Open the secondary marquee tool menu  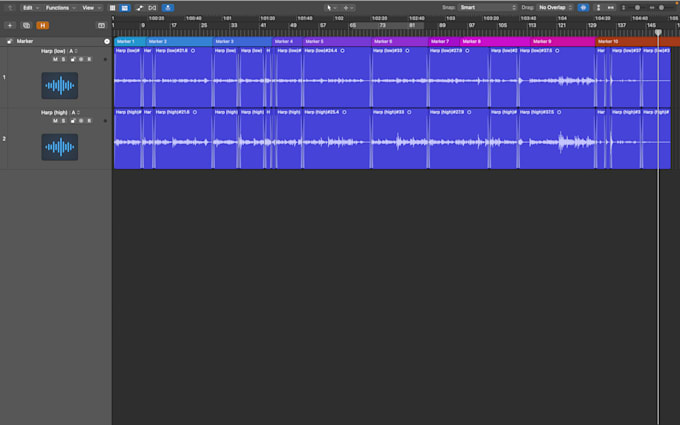point(349,8)
